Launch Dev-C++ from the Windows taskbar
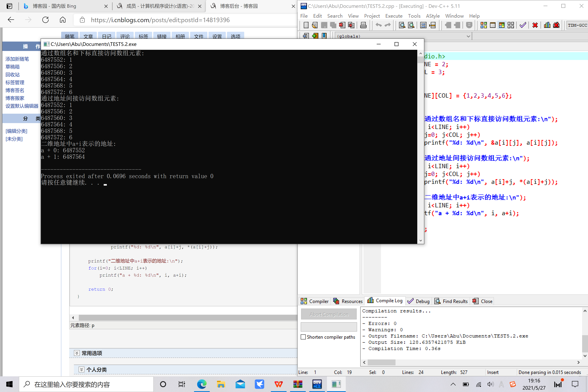588x392 pixels. [317, 384]
